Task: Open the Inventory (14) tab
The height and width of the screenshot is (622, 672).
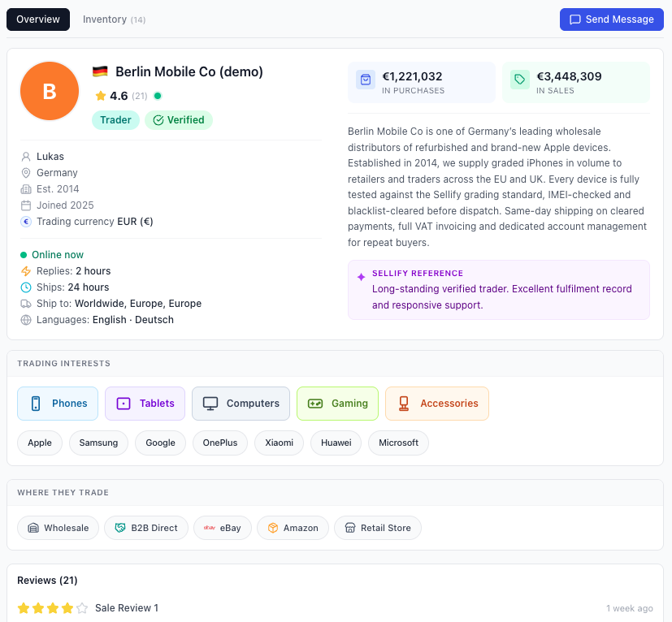Action: (114, 19)
